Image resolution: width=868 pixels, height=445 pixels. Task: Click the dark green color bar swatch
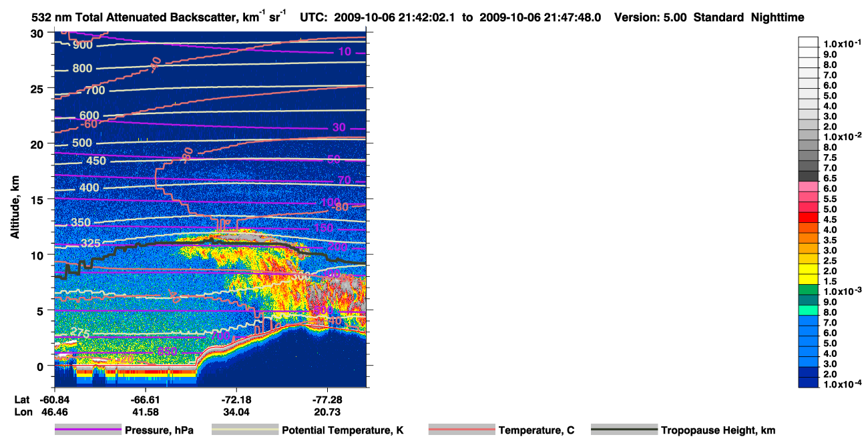coord(808,291)
